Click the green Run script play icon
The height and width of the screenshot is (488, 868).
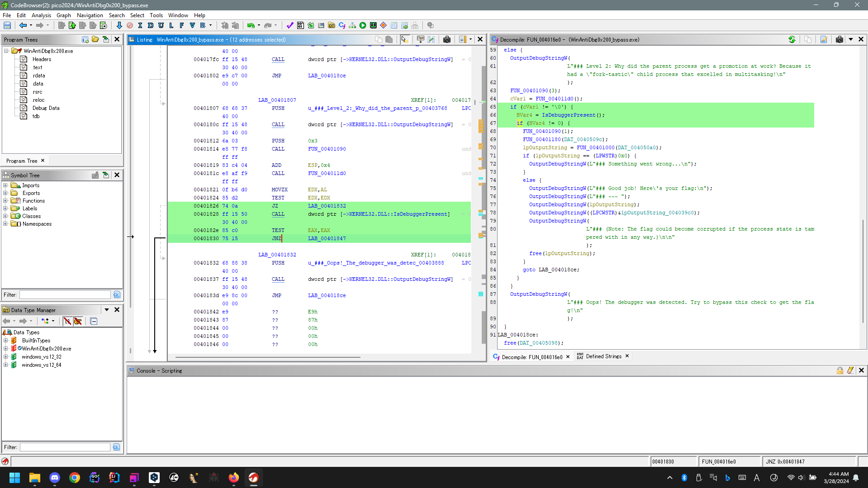(x=363, y=25)
